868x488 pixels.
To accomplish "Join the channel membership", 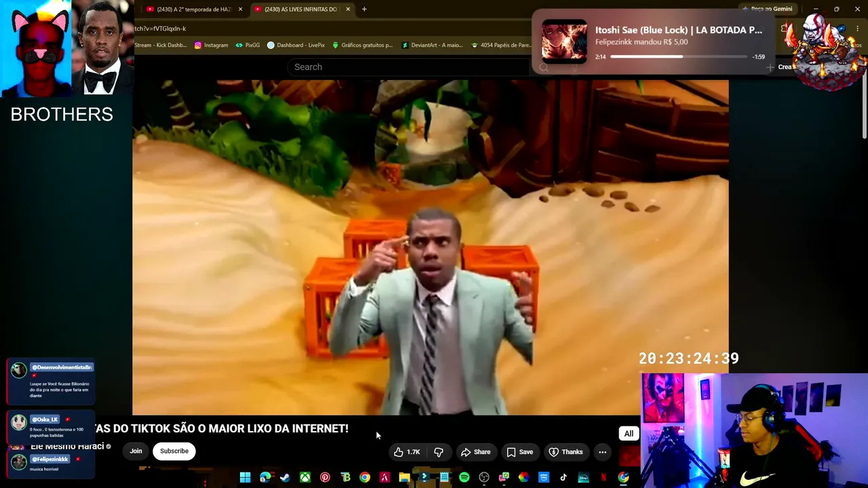I will point(136,451).
